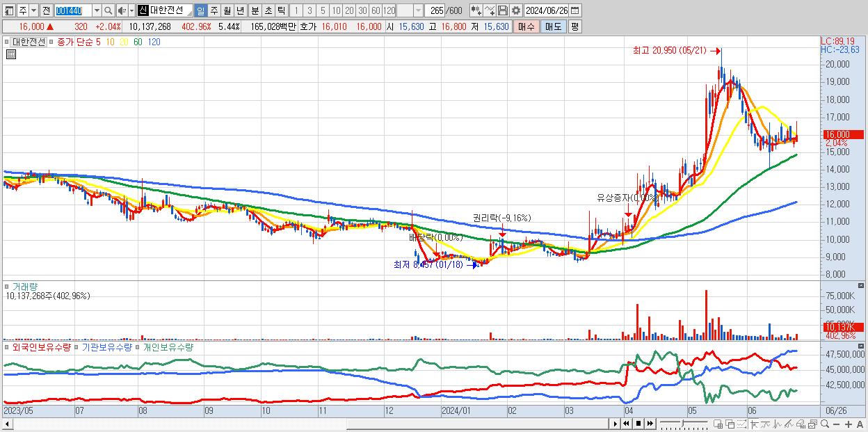Viewport: 868px width, 432px height.
Task: Close the 보유수량 indicator panel with X
Action: coord(861,346)
